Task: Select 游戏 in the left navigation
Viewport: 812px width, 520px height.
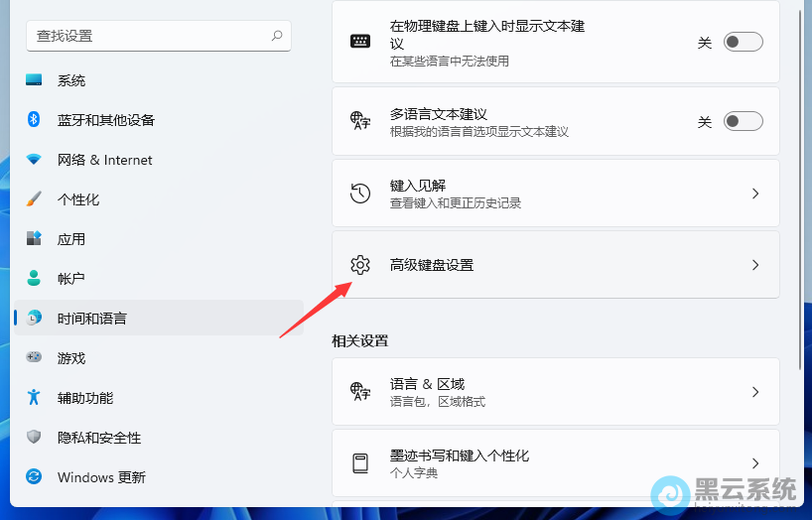Action: 71,358
